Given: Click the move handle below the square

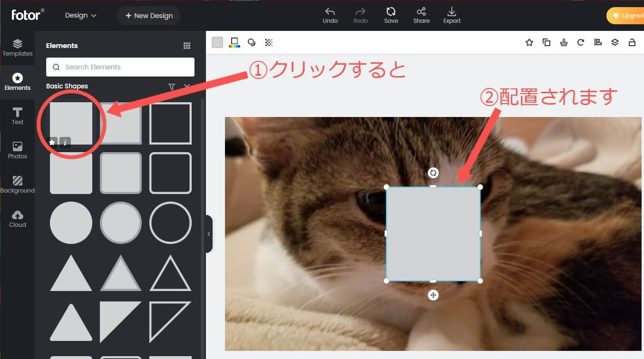Looking at the screenshot, I should pyautogui.click(x=433, y=295).
